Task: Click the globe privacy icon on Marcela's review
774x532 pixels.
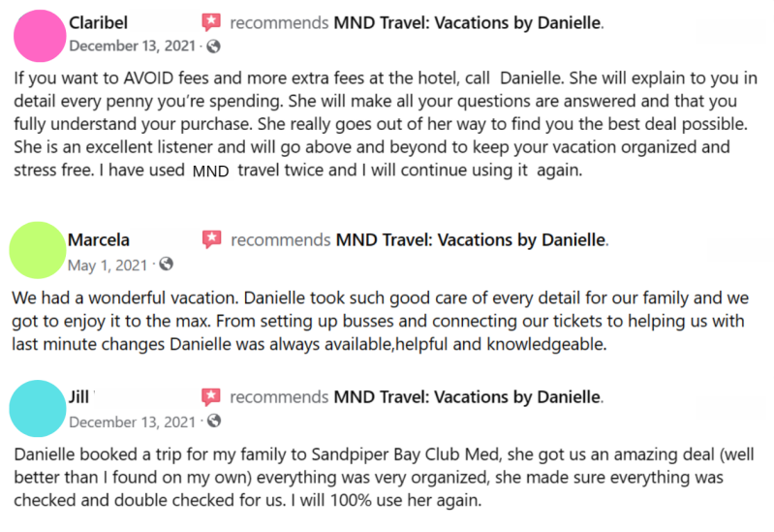Action: click(x=166, y=264)
